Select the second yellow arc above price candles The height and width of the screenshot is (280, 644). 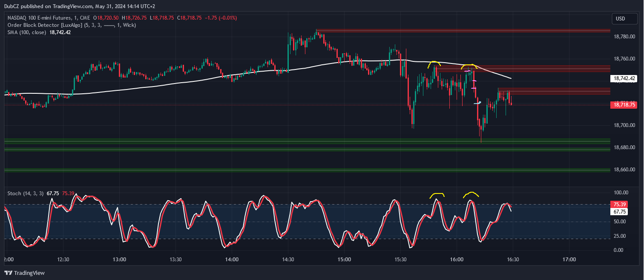(469, 65)
